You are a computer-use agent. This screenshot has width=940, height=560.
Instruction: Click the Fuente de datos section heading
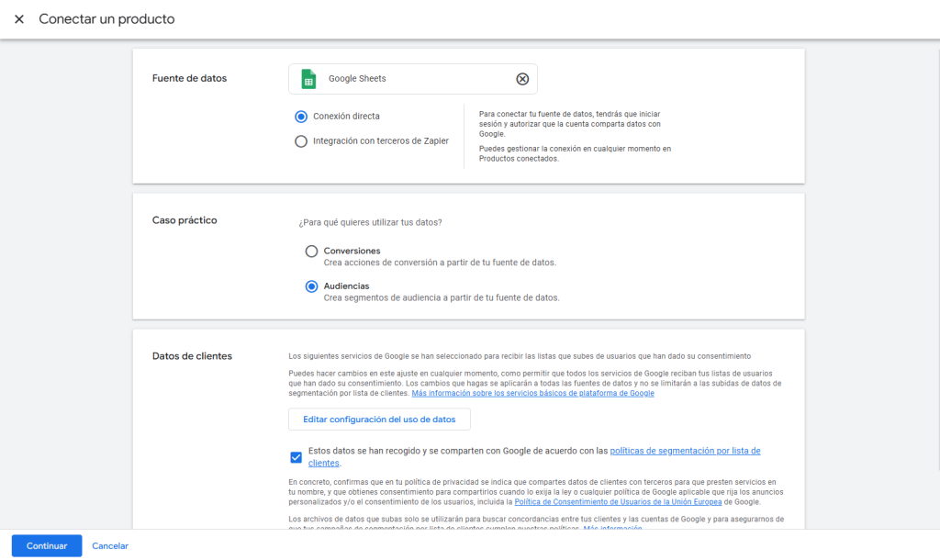pyautogui.click(x=189, y=78)
